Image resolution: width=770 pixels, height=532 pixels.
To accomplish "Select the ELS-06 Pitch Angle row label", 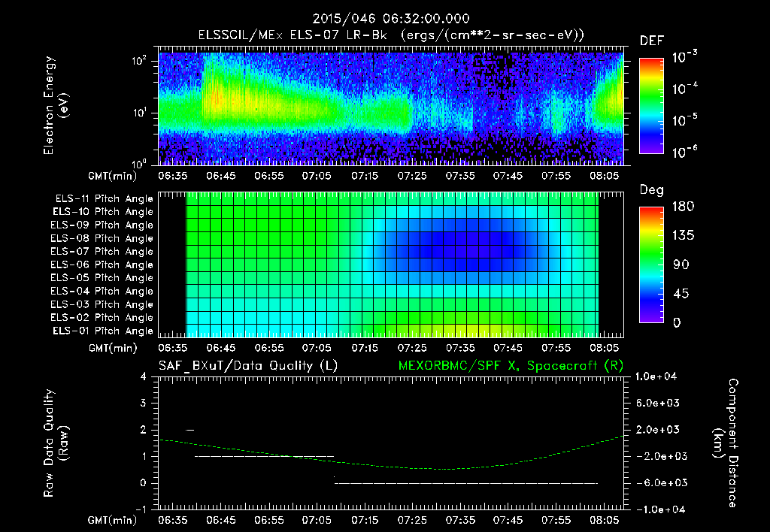I will 102,265.
